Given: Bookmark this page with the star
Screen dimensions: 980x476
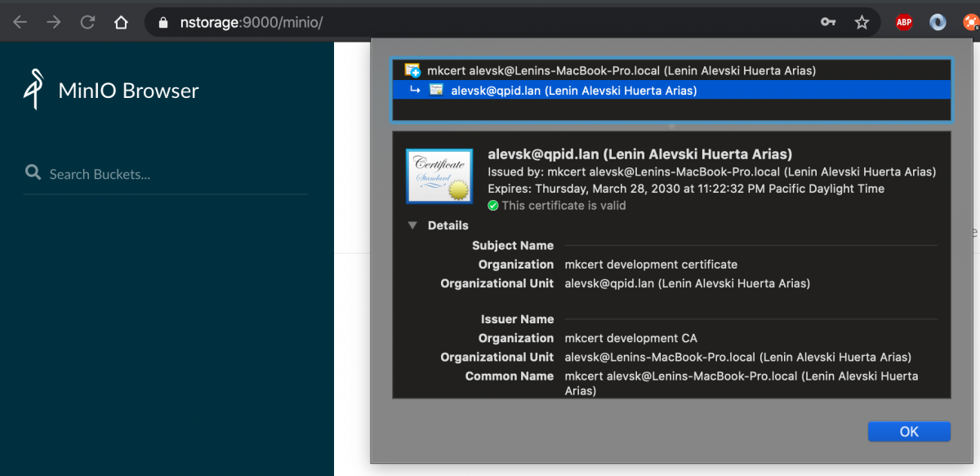Looking at the screenshot, I should [862, 22].
